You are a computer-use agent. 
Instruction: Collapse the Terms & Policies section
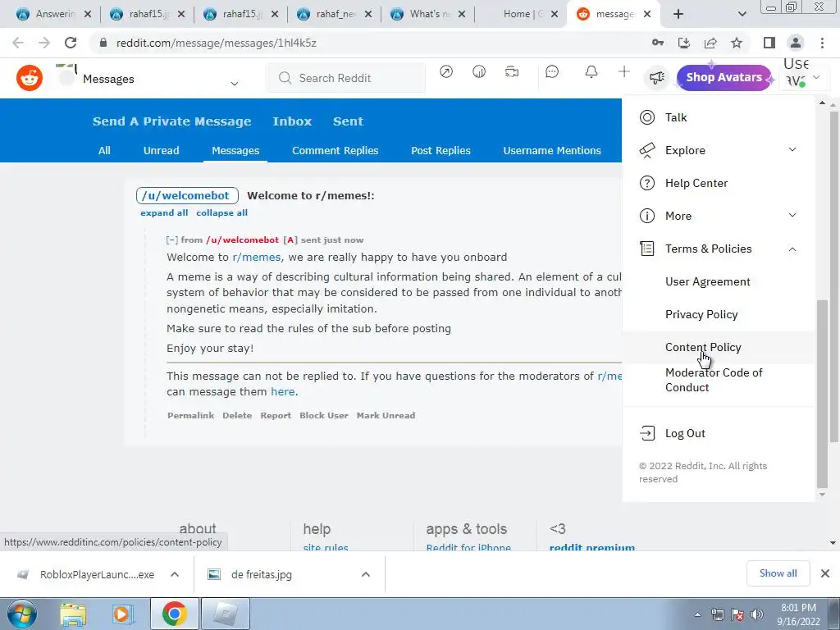(718, 249)
